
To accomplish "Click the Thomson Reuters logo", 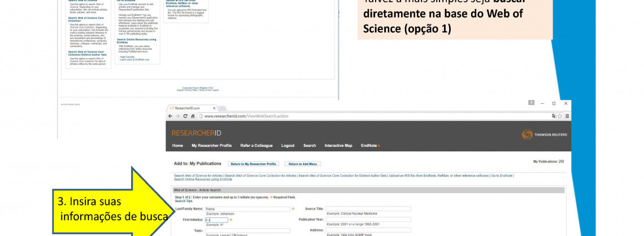I will (x=545, y=134).
